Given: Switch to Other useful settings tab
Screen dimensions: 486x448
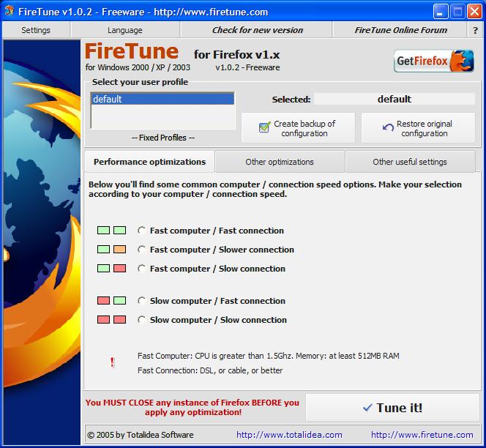Looking at the screenshot, I should 410,162.
